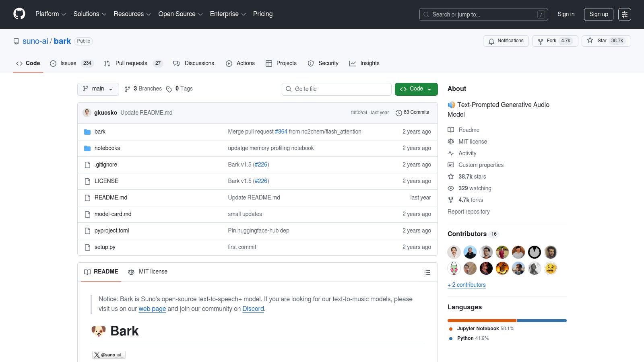Click the Go to file search field
This screenshot has width=644, height=362.
point(340,89)
